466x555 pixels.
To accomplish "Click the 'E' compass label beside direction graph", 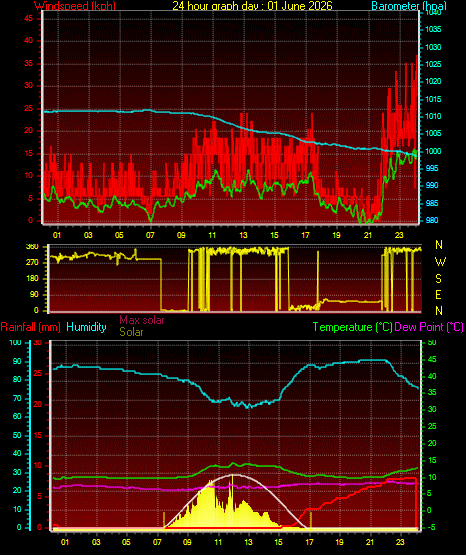I will pos(438,294).
